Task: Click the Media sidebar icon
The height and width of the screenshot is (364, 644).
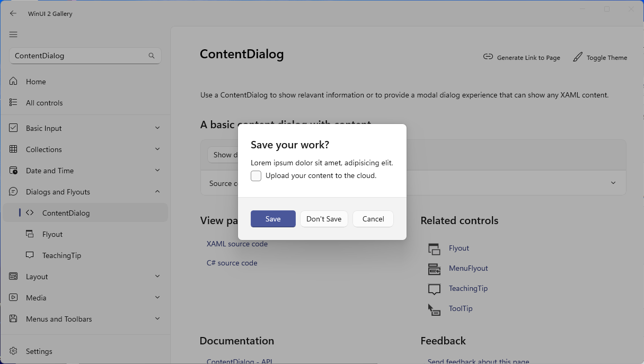Action: (x=13, y=297)
